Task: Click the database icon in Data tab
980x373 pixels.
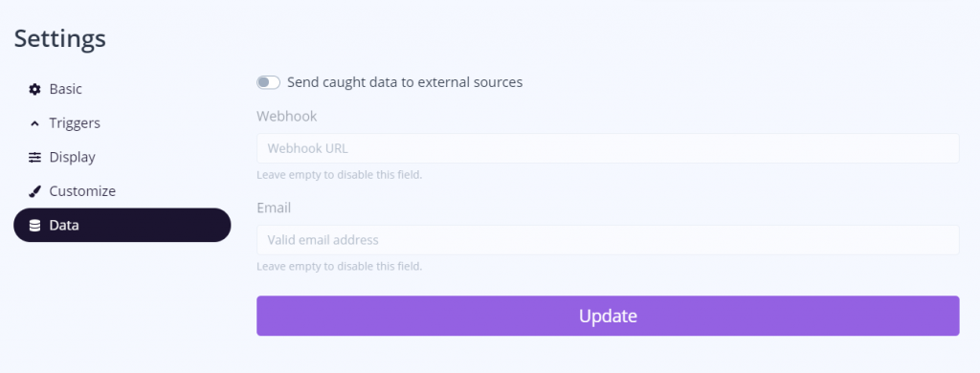Action: (34, 225)
